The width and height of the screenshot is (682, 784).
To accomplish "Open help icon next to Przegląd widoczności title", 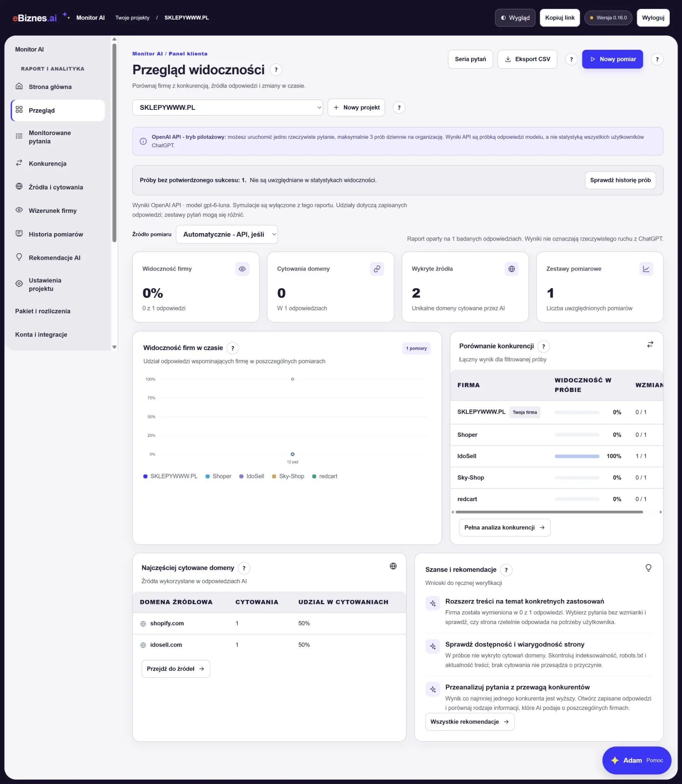I will point(276,70).
